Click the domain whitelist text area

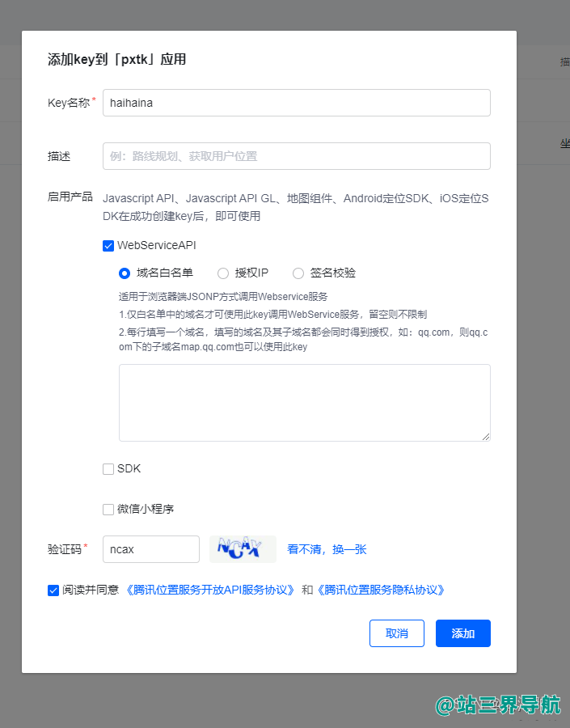[x=305, y=403]
